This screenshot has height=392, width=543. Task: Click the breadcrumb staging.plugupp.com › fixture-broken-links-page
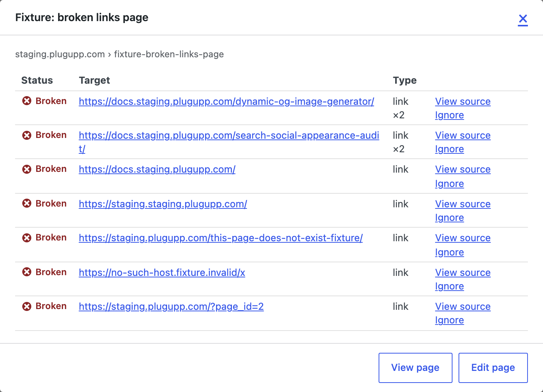tap(119, 54)
